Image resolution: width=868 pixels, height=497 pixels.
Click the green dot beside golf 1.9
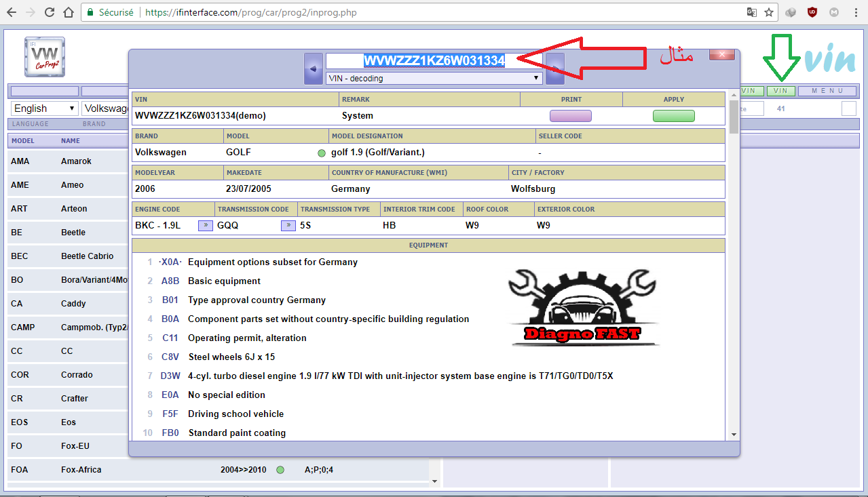(322, 153)
